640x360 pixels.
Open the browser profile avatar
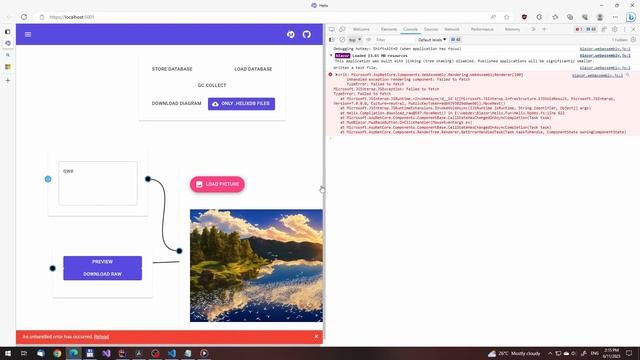click(600, 17)
